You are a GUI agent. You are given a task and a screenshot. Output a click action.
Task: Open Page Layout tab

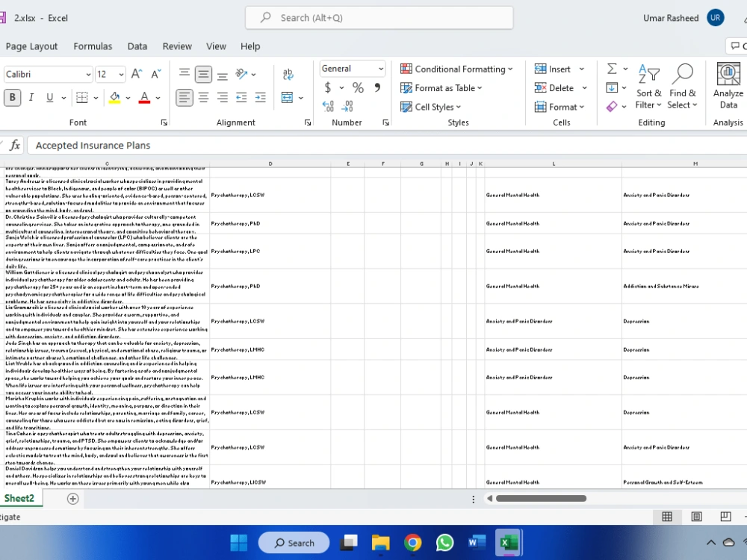tap(31, 46)
